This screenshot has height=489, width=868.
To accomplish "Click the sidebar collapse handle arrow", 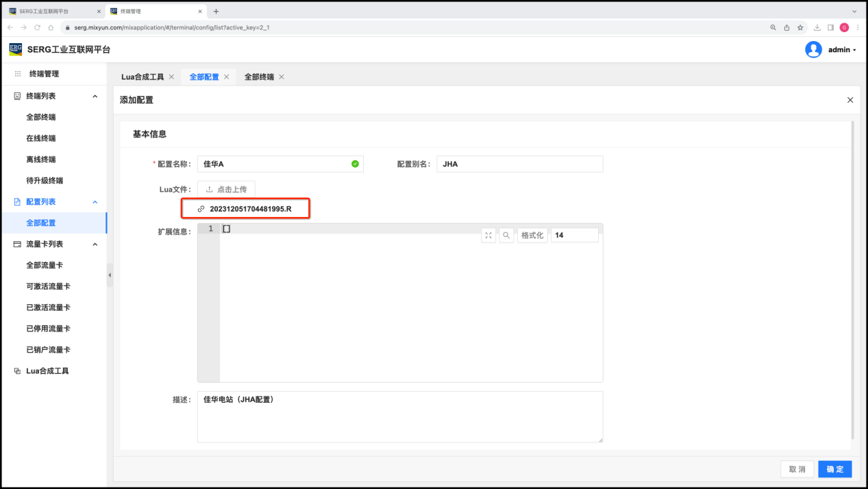I will [110, 275].
